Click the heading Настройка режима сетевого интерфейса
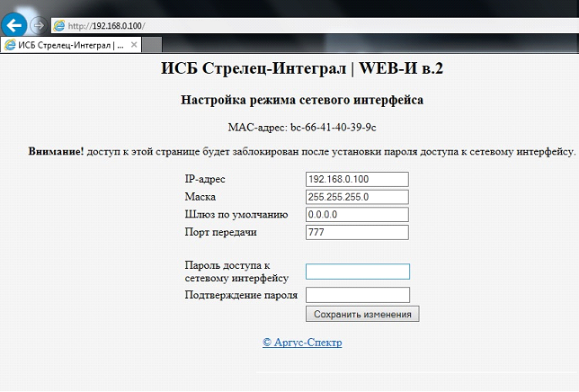The image size is (579, 392). pyautogui.click(x=302, y=100)
